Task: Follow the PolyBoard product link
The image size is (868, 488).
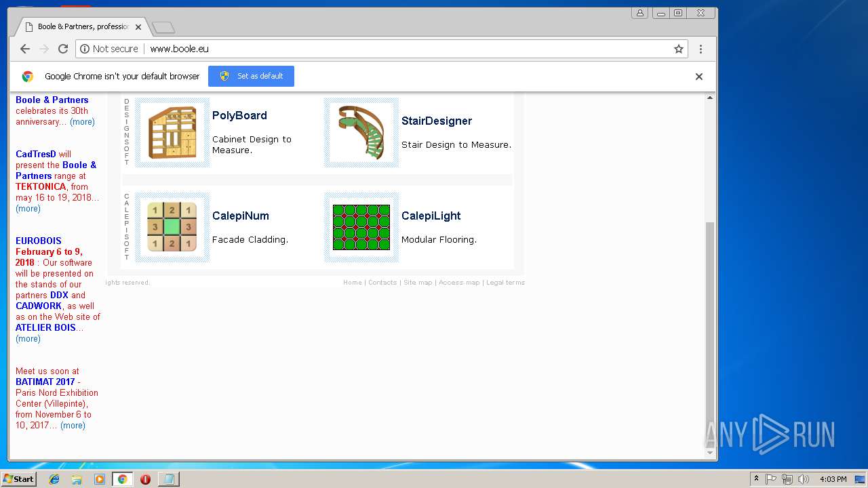Action: pyautogui.click(x=239, y=115)
